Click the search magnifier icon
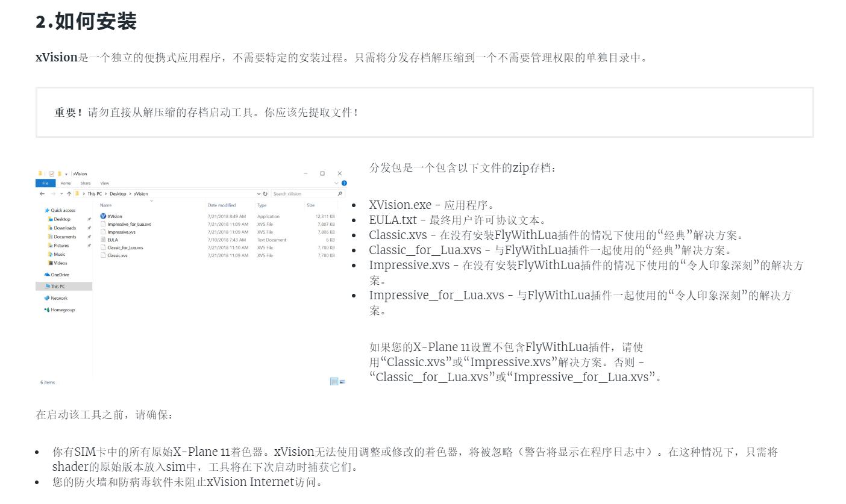Screen dimensions: 846x504 (x=340, y=194)
